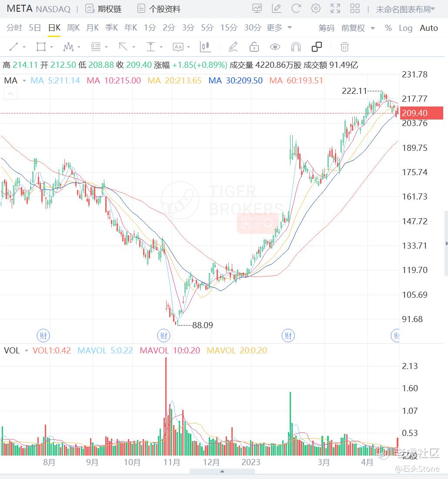
Task: Expand the Fibonacci tool options arrow
Action: [107, 47]
